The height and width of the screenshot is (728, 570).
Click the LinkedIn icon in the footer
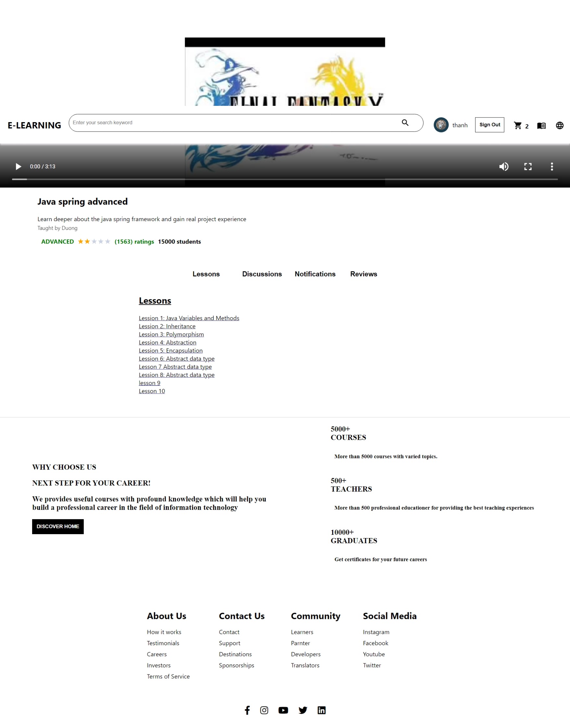(x=321, y=710)
